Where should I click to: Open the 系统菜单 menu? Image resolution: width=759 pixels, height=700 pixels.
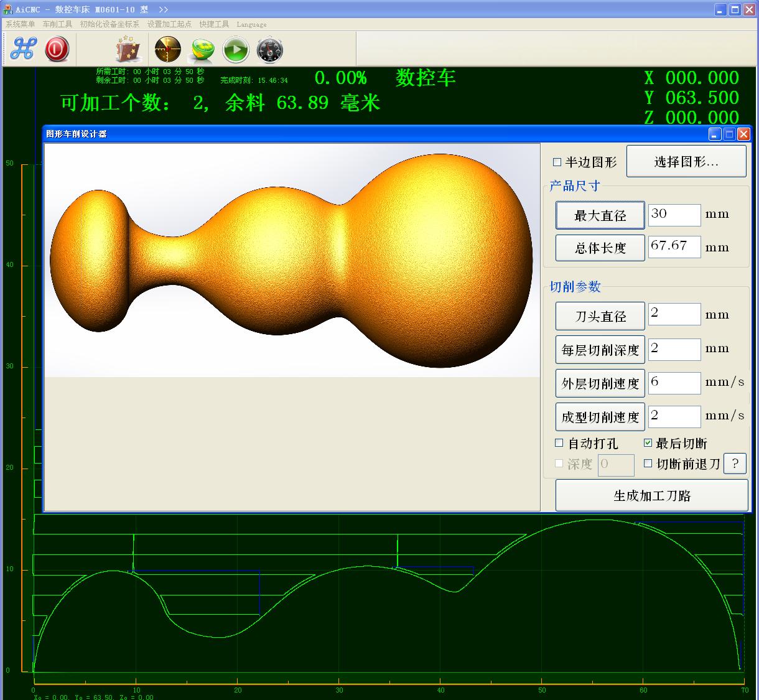[21, 24]
